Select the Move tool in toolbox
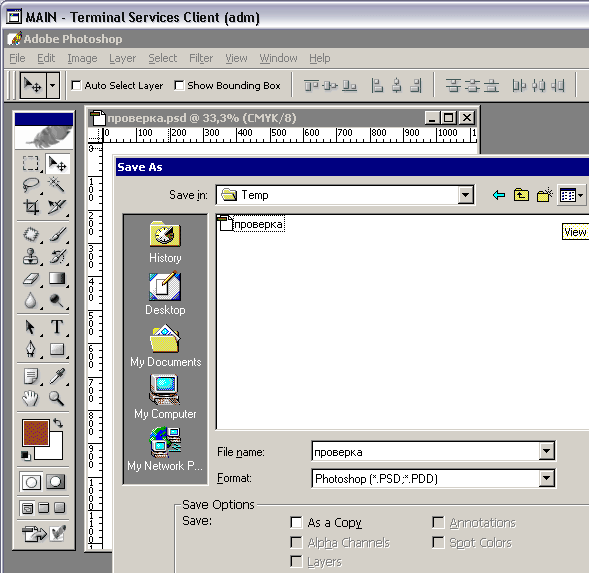Screen dimensions: 589x573 pyautogui.click(x=57, y=163)
